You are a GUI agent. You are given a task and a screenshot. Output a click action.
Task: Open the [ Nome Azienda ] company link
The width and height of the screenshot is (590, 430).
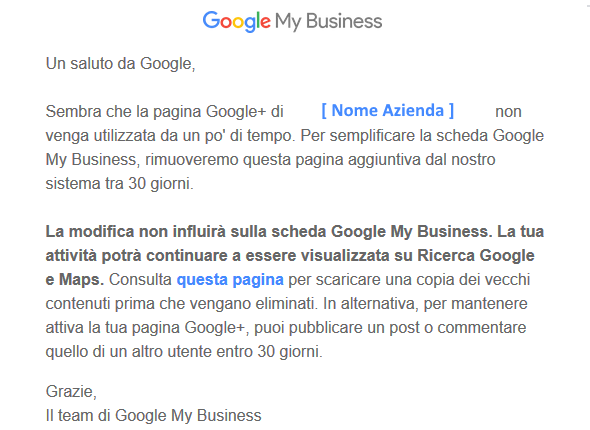click(388, 111)
